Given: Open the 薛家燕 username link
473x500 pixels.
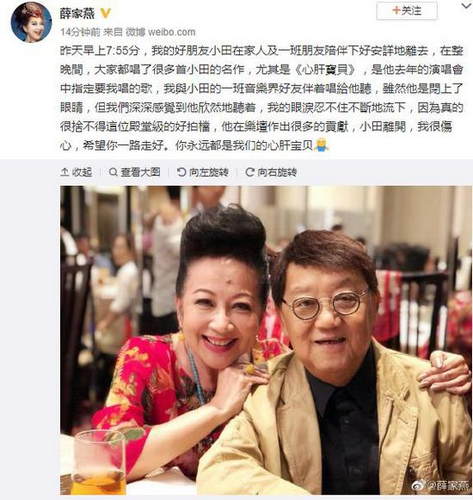Looking at the screenshot, I should pyautogui.click(x=77, y=13).
